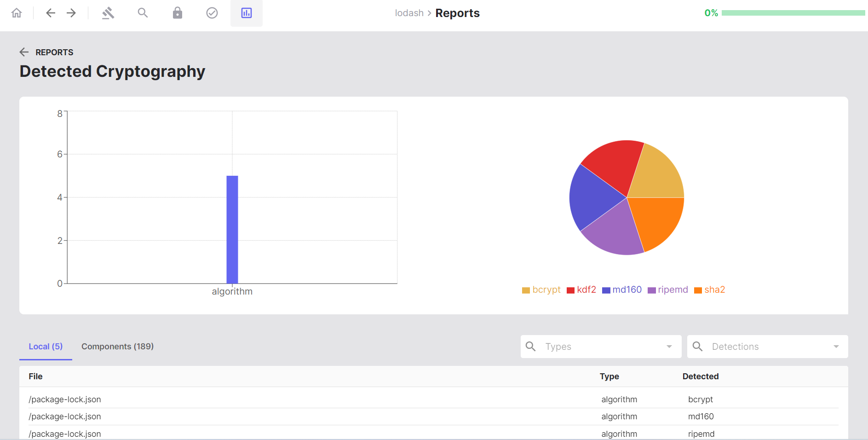
Task: Click the Reports breadcrumb title
Action: [457, 13]
